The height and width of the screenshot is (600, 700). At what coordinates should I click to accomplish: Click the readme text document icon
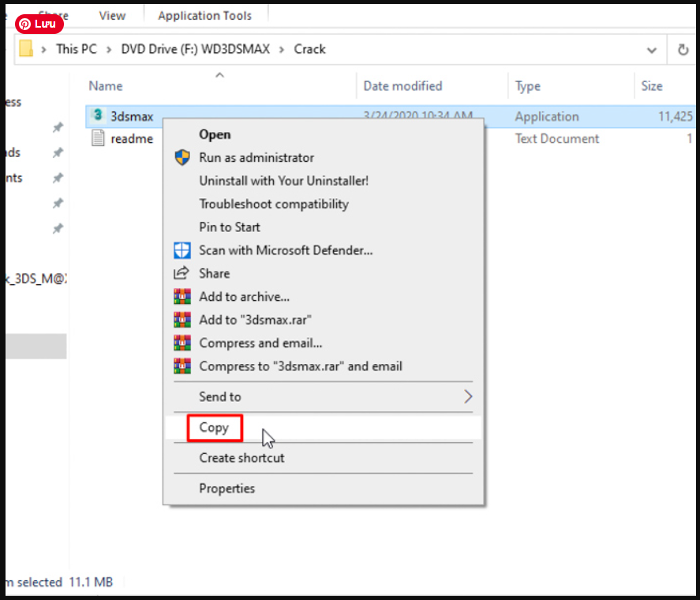click(98, 138)
